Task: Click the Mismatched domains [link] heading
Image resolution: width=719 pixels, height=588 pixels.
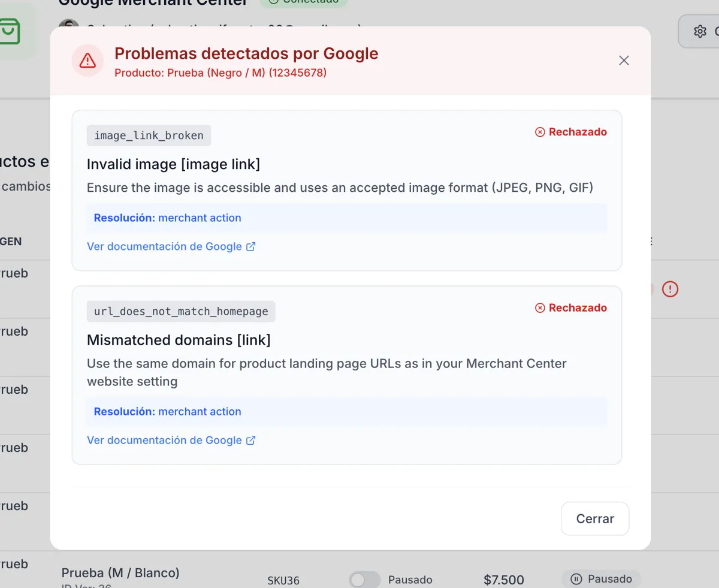Action: (x=179, y=340)
